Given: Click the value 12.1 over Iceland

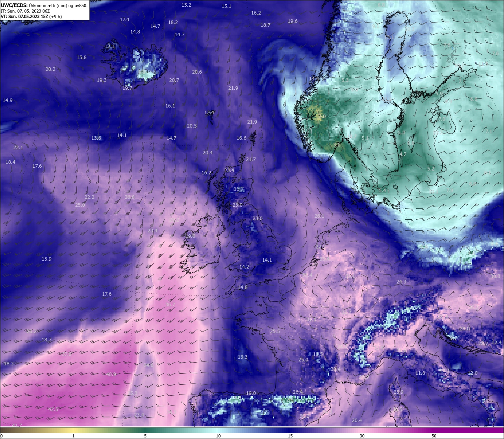Looking at the screenshot, I should coord(109,46).
